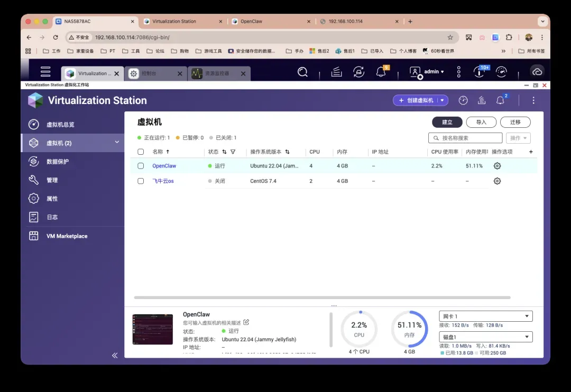Screen dimensions: 571x392
Task: Open the QTS dashboard gauge icon
Action: click(502, 72)
